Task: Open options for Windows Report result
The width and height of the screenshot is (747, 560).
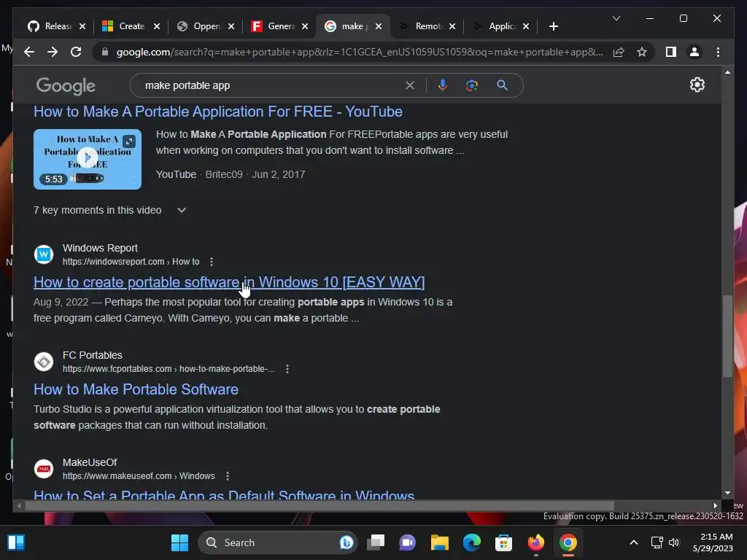Action: (212, 262)
